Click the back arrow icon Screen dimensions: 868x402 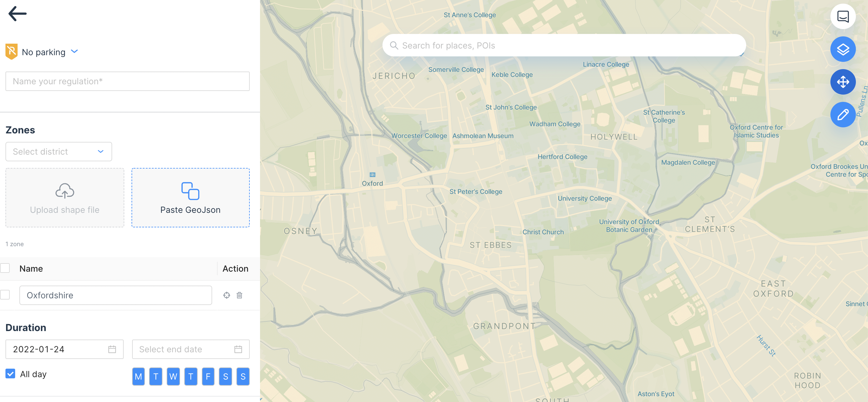point(17,14)
